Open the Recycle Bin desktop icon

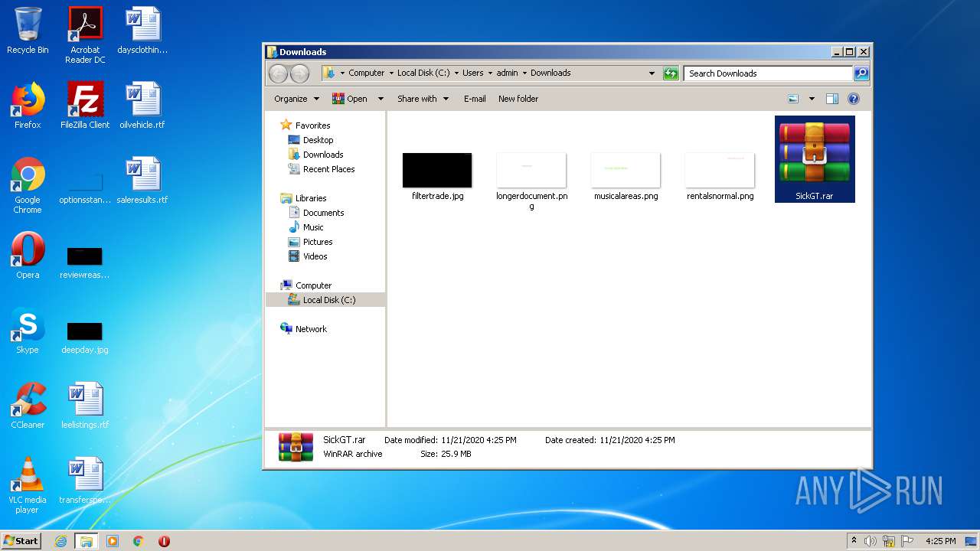[x=28, y=31]
